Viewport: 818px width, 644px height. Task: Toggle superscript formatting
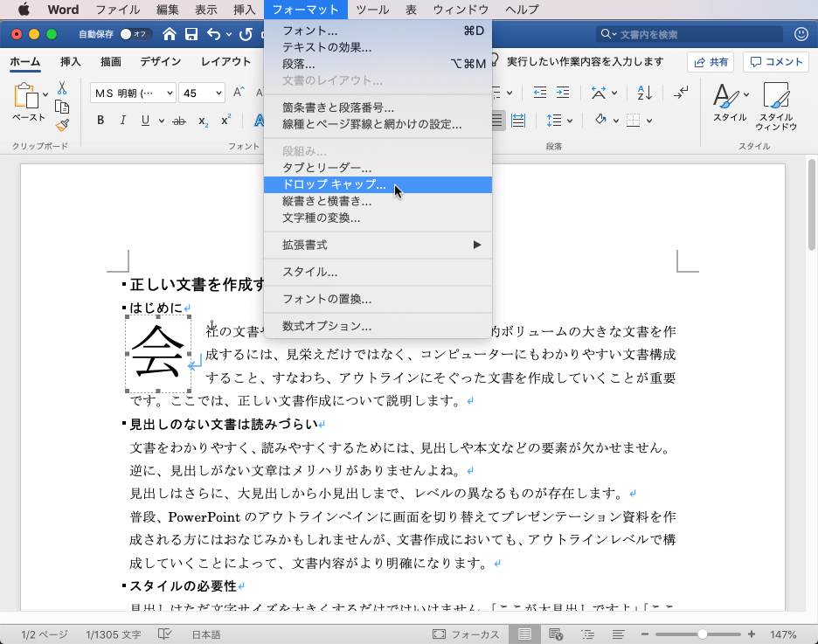click(x=225, y=120)
